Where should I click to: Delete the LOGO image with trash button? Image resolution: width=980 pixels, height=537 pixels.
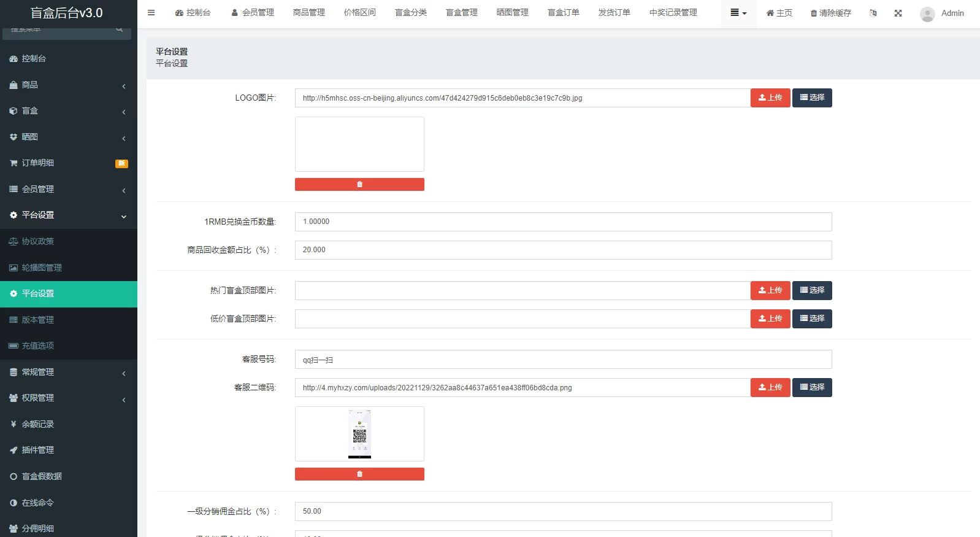click(x=359, y=184)
